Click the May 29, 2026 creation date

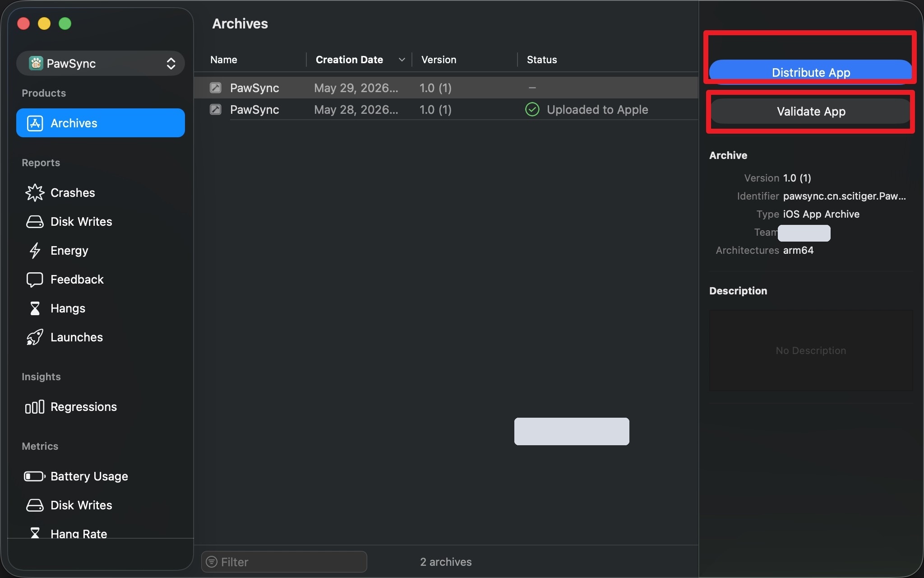pos(356,88)
